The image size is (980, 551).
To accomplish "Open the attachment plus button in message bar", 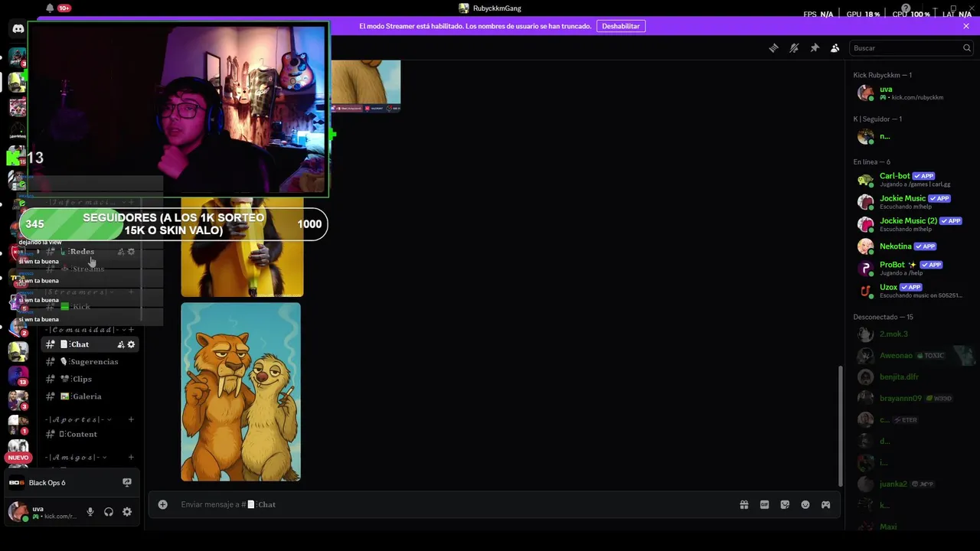I will (x=162, y=504).
